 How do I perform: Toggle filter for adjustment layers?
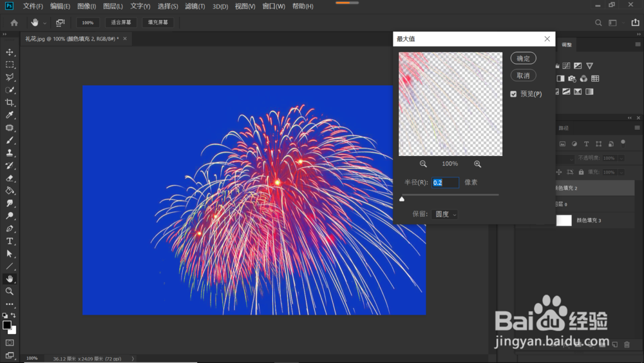pos(574,144)
